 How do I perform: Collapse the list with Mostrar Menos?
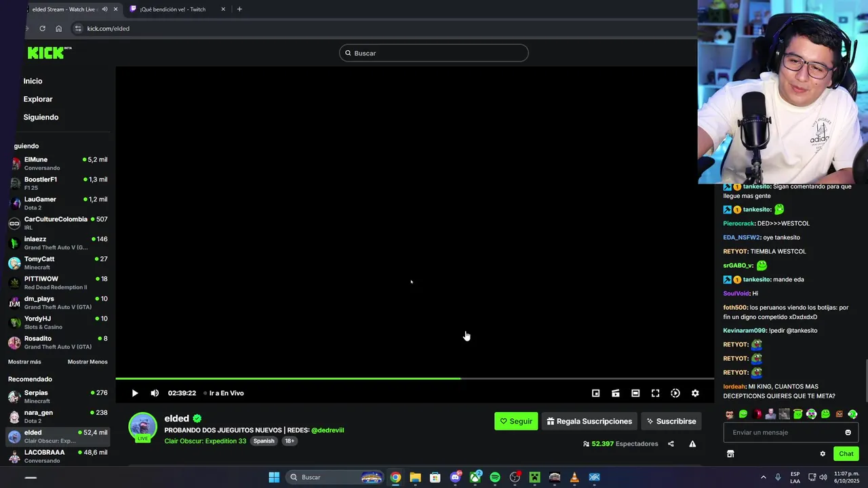(87, 362)
